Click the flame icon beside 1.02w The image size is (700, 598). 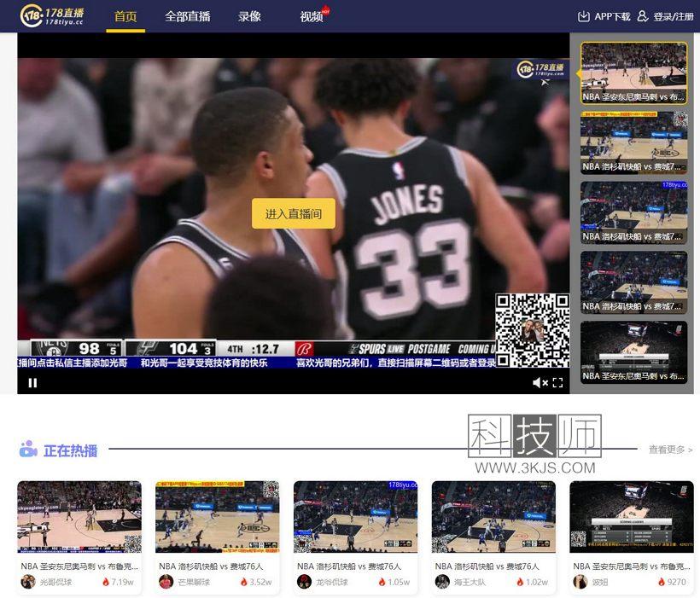click(520, 582)
